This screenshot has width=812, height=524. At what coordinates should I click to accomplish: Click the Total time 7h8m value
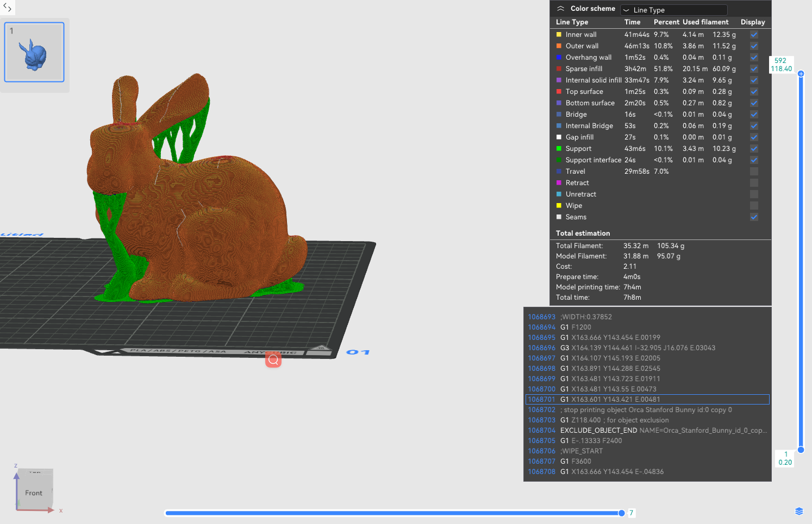(632, 297)
